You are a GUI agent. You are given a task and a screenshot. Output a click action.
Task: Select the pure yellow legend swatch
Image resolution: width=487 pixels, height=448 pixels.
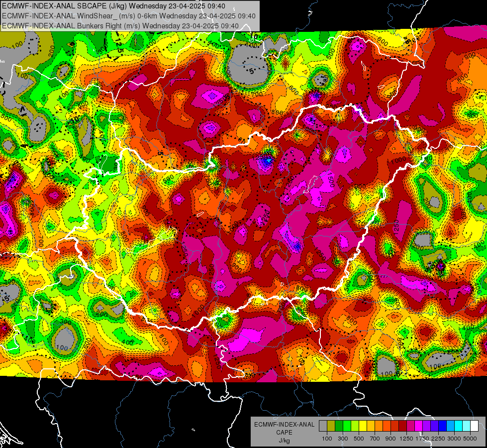tap(363, 426)
